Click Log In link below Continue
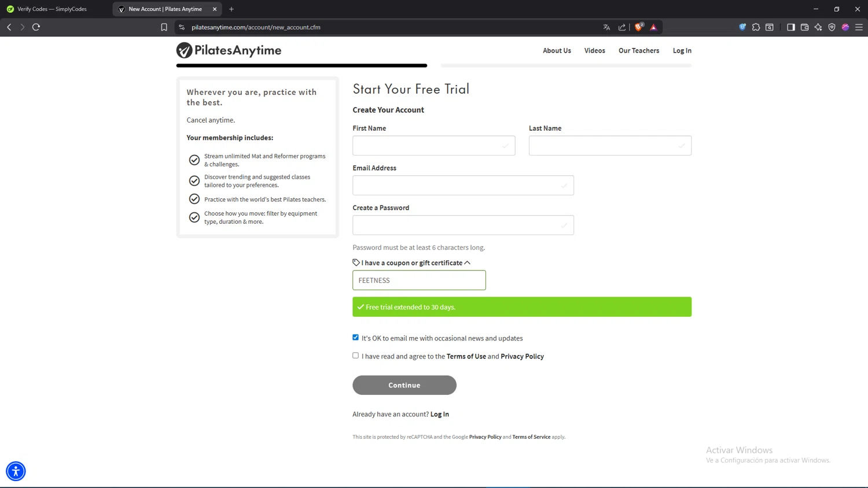Image resolution: width=868 pixels, height=488 pixels. (x=440, y=415)
